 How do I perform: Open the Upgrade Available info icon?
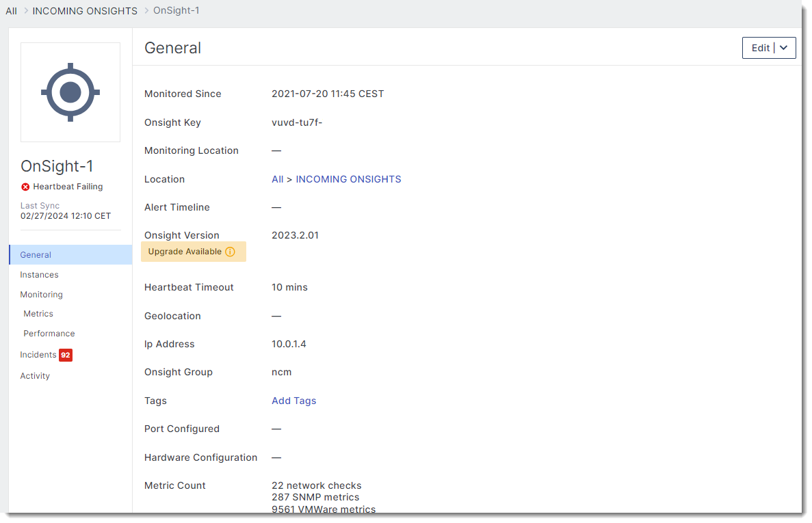tap(231, 252)
